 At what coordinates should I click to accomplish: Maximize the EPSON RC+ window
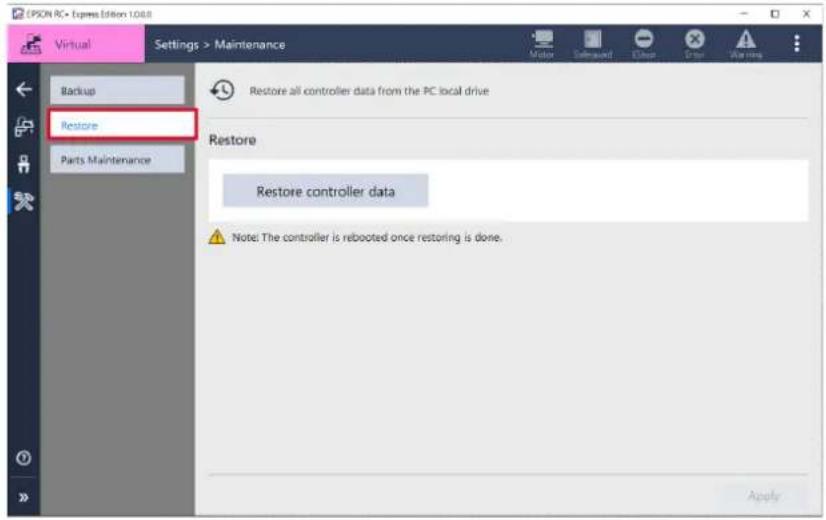tap(775, 14)
